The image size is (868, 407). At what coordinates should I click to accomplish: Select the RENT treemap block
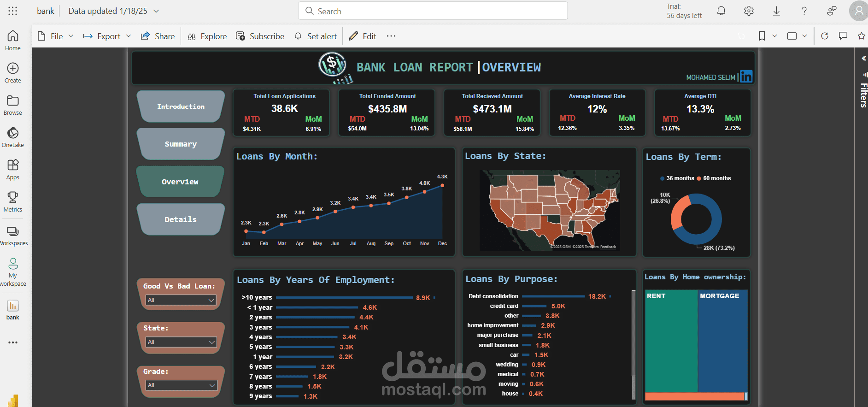(x=671, y=341)
